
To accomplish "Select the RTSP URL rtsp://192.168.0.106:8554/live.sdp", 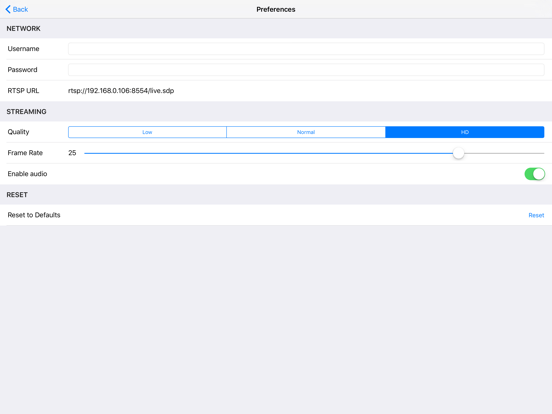I will [x=121, y=91].
